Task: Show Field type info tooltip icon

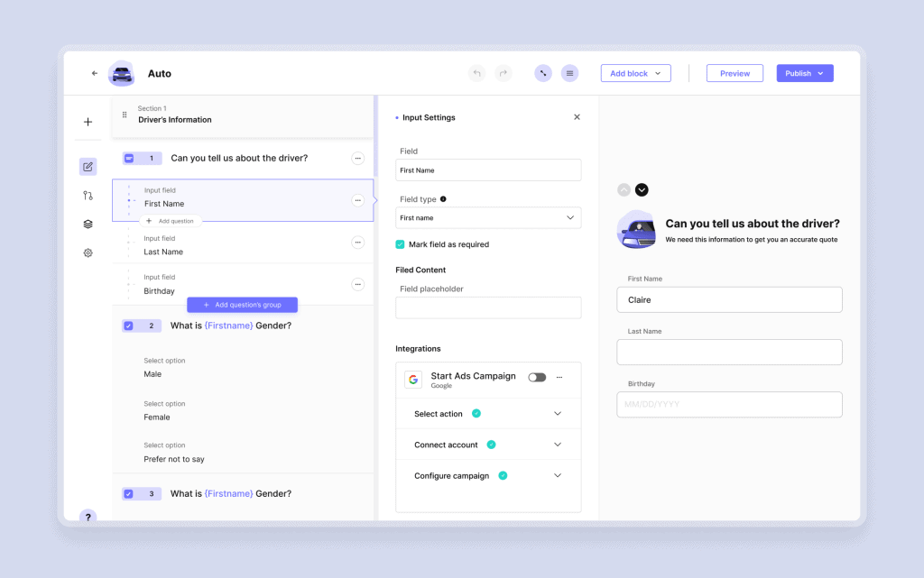Action: coord(443,199)
